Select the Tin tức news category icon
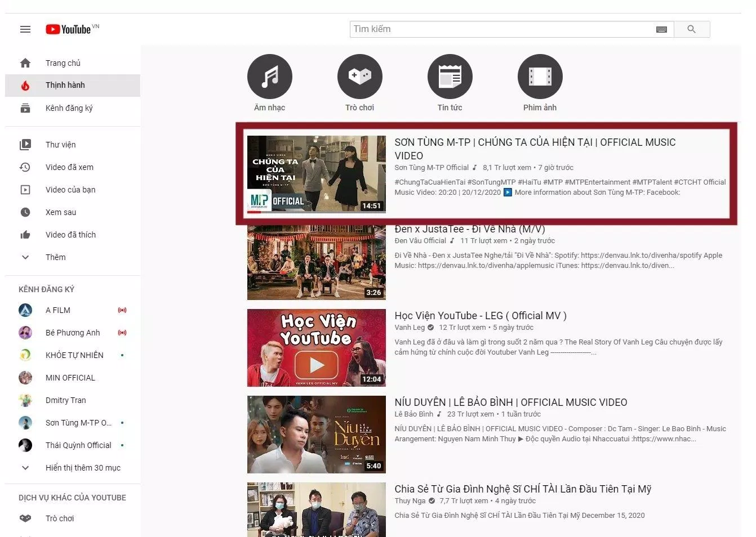 tap(450, 76)
